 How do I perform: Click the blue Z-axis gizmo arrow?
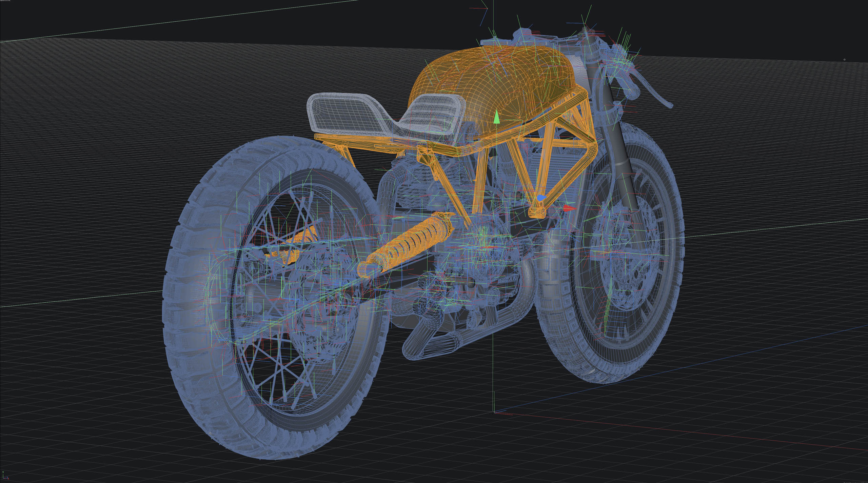coord(541,197)
